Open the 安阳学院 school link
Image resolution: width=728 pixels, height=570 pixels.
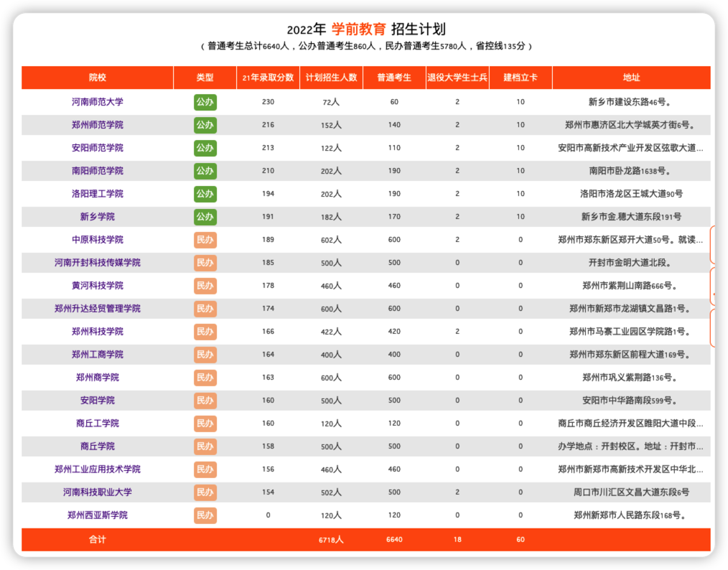97,401
